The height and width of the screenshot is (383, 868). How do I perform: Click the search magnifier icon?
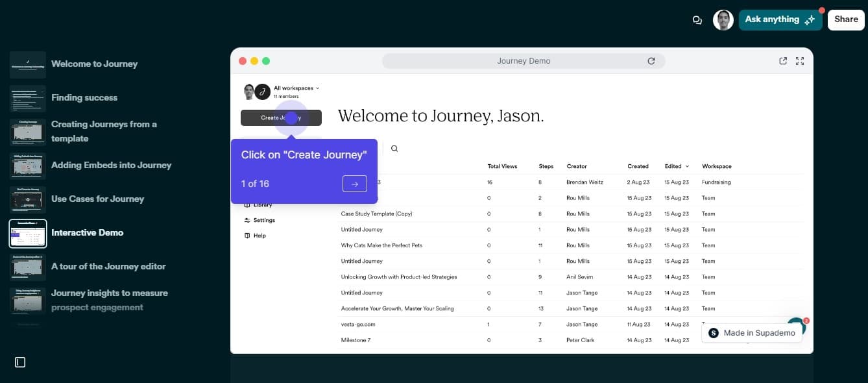(x=394, y=149)
